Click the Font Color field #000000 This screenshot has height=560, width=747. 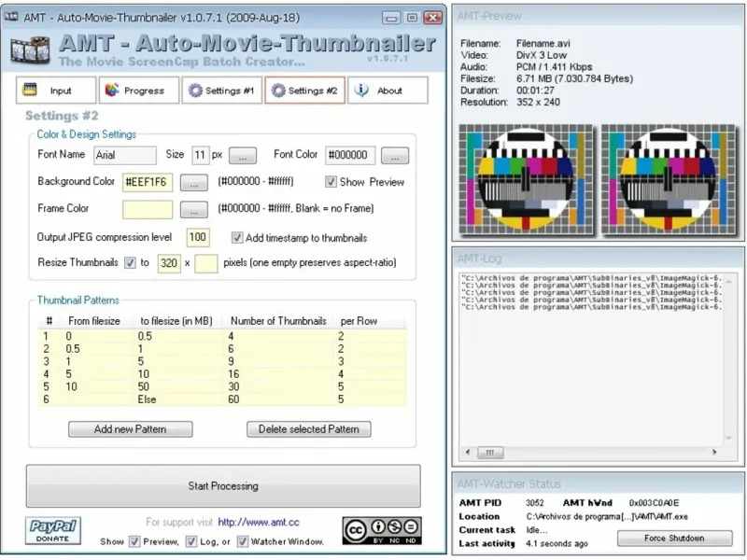click(x=350, y=155)
